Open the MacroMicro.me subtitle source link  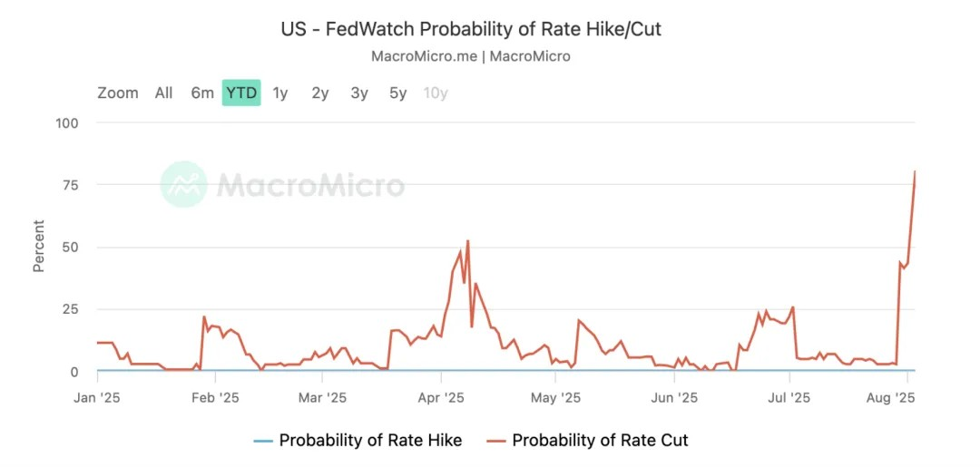(423, 56)
